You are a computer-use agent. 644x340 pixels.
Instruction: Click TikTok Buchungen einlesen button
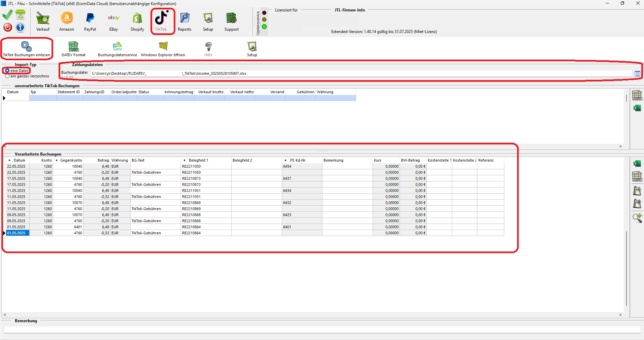[x=27, y=49]
